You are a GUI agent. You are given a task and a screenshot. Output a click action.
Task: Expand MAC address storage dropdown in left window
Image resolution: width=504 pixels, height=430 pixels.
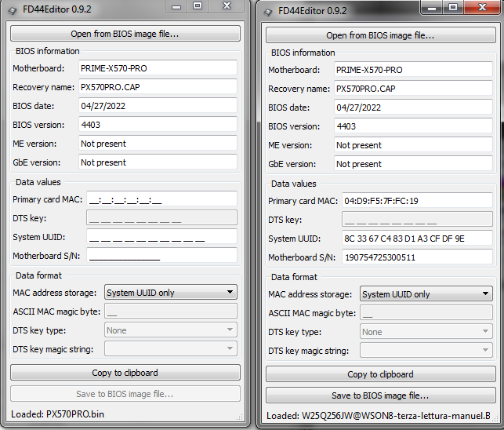point(171,292)
